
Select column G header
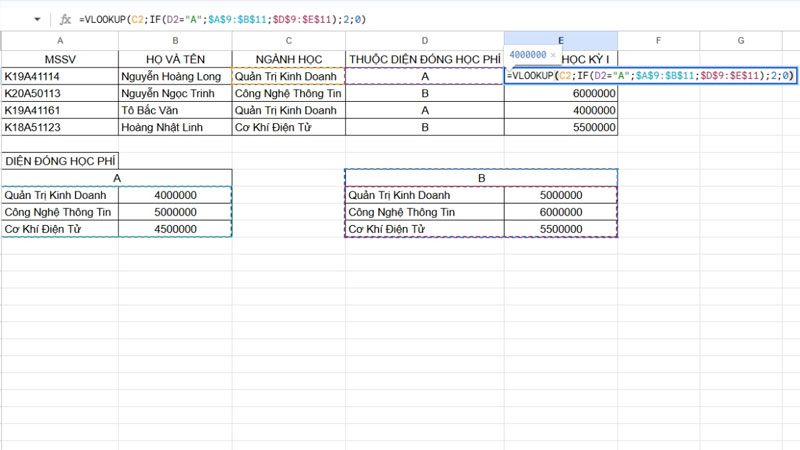pos(740,41)
